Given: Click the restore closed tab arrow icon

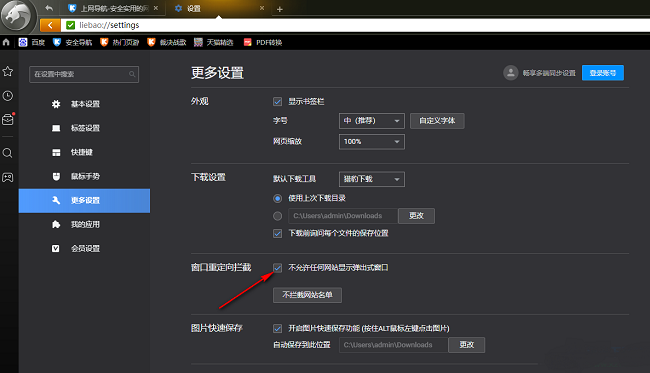Looking at the screenshot, I should pos(49,8).
